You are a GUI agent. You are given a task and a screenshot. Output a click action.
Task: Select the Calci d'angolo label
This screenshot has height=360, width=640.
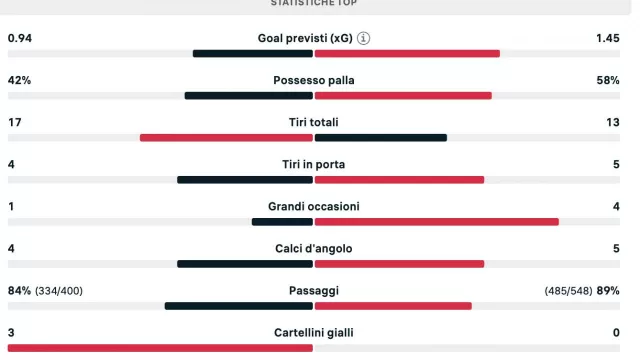[313, 249]
